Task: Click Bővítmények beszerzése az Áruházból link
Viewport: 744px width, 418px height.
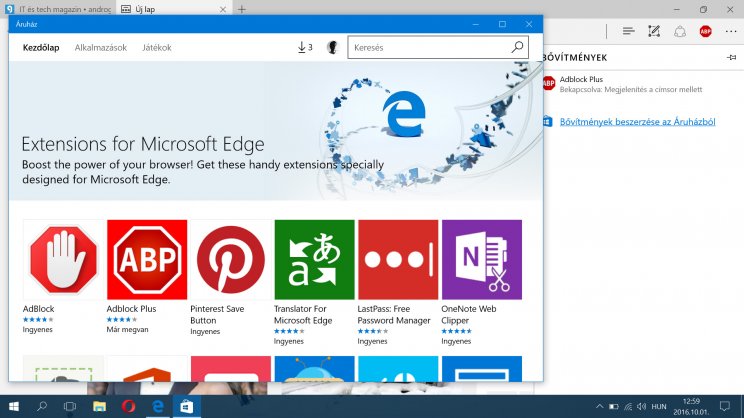Action: coord(637,122)
